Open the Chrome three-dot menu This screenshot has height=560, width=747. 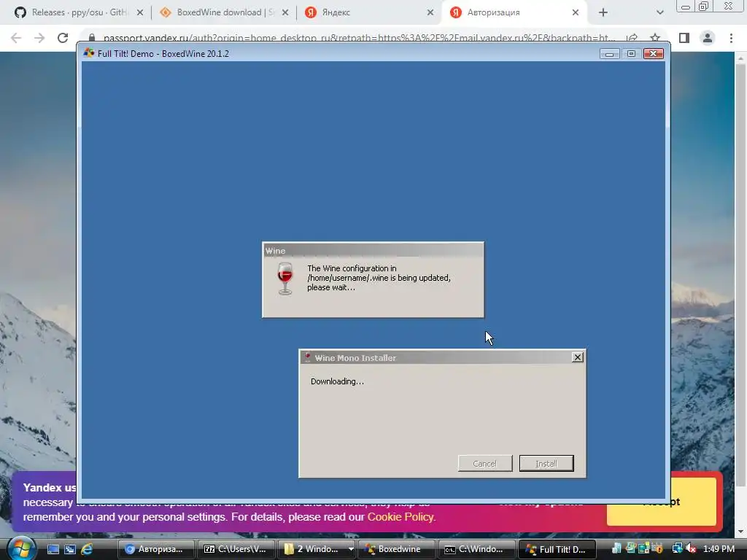coord(731,38)
